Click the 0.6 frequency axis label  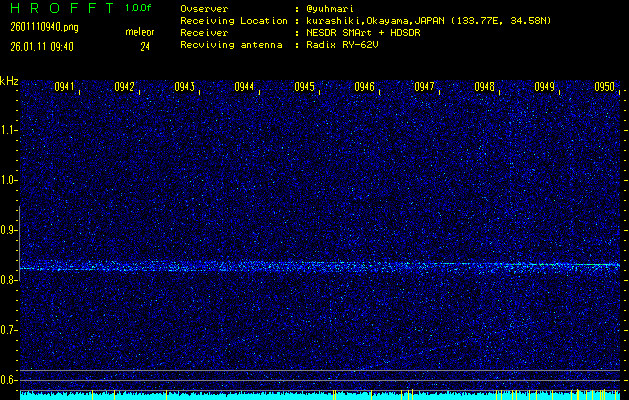(x=9, y=380)
